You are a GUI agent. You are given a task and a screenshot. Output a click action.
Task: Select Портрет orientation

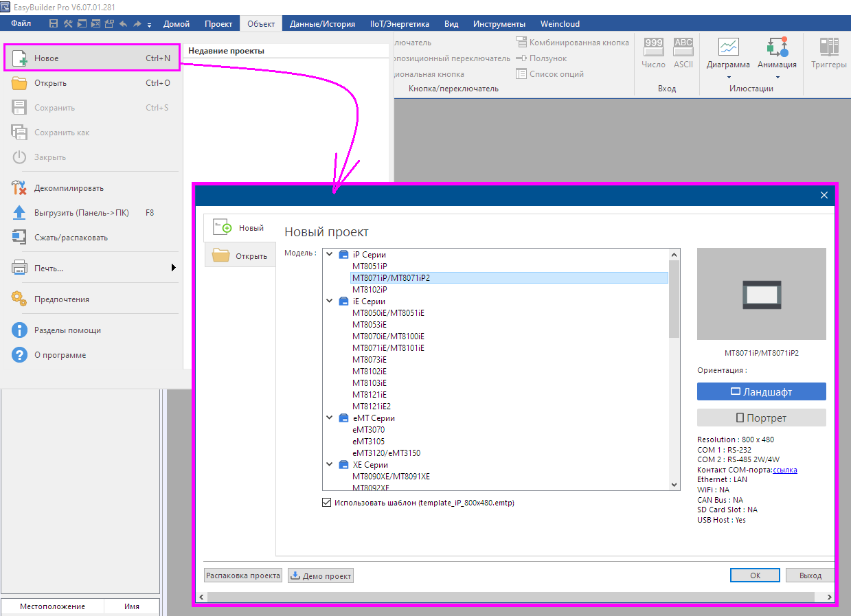tap(761, 418)
